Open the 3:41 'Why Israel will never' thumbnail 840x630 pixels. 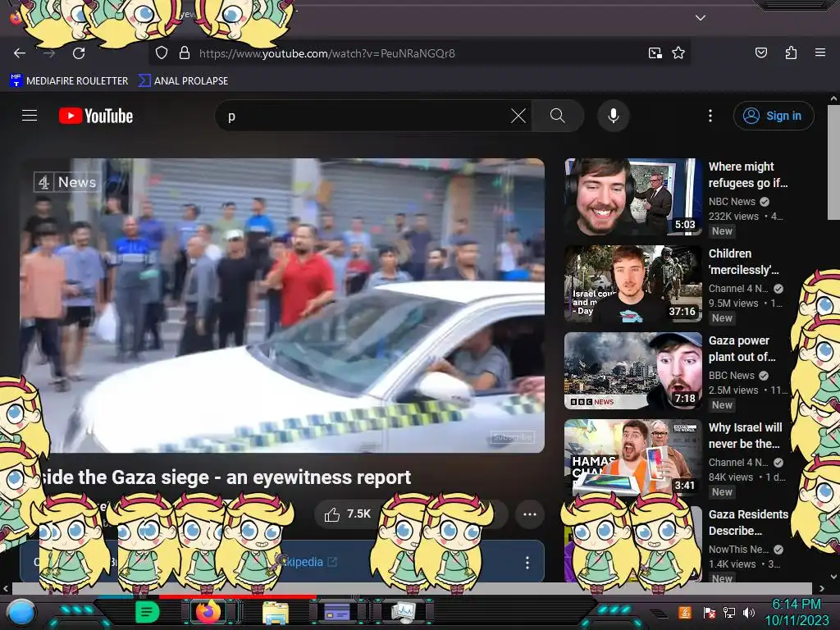point(633,458)
